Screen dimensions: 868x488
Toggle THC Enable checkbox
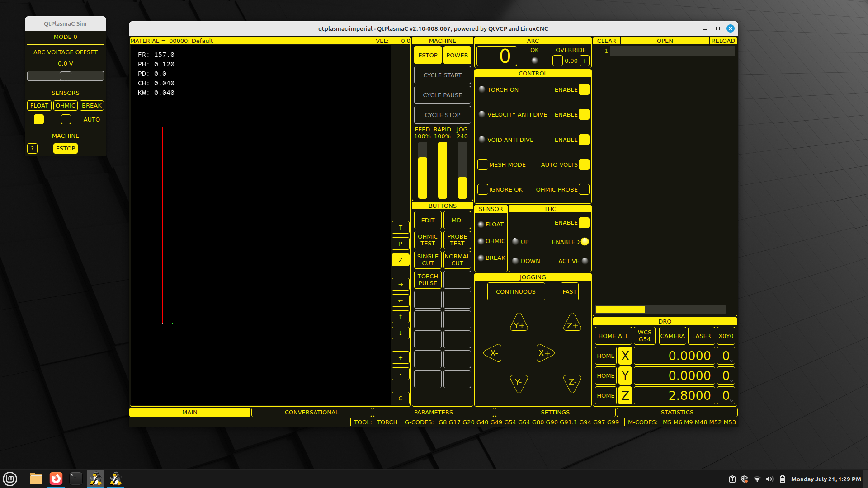[584, 222]
